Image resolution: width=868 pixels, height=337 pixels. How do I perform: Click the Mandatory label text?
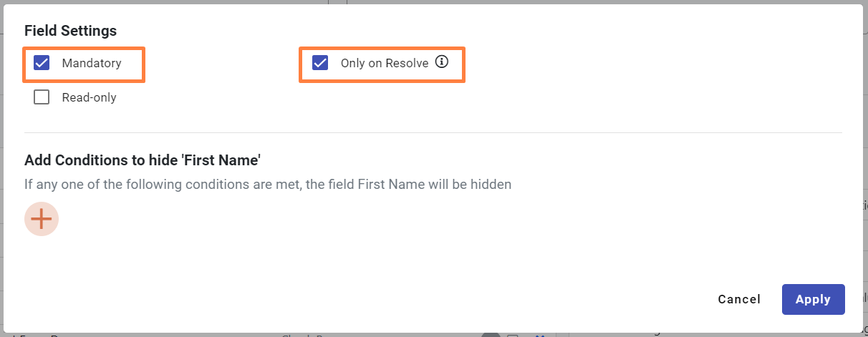click(92, 63)
